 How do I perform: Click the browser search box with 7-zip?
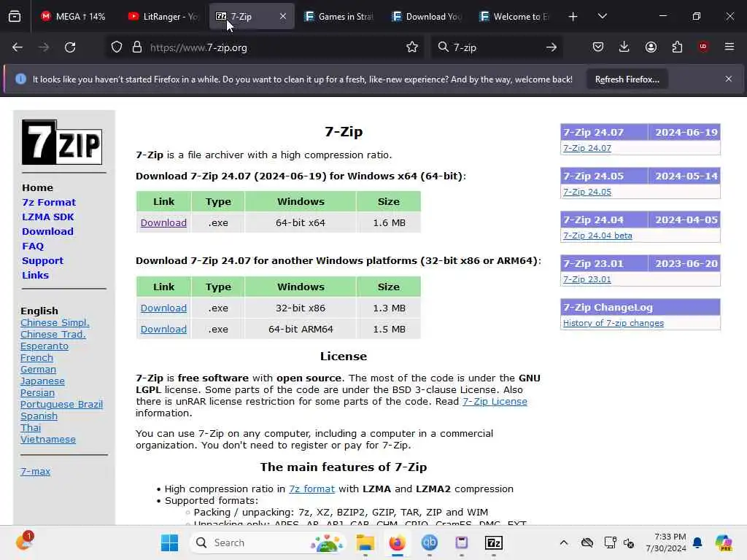coord(495,47)
